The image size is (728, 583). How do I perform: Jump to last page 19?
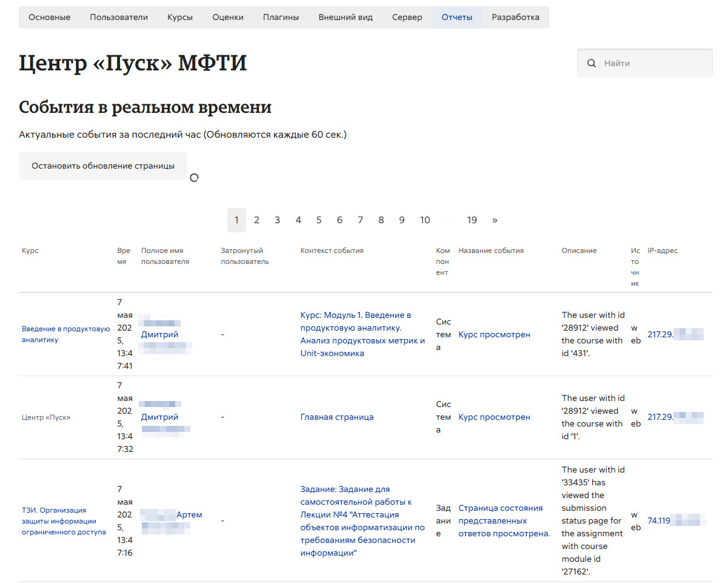point(472,220)
